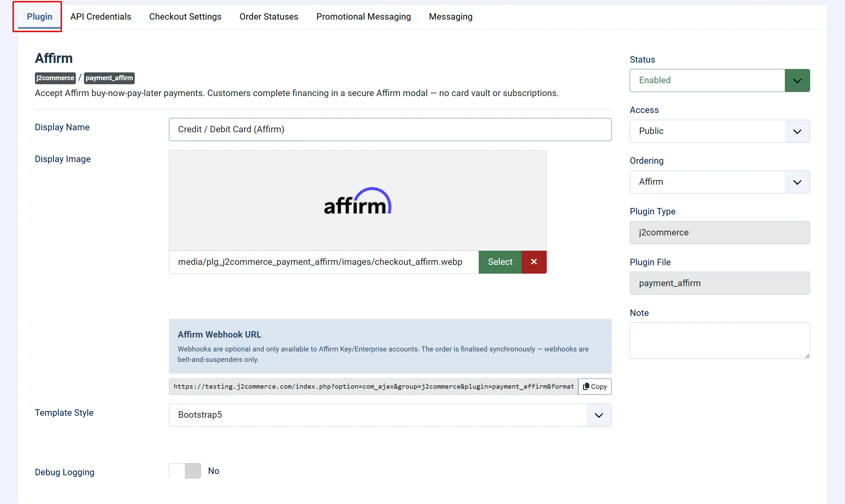Click the payment_affirm badge under Affirm
Screen dimensions: 845x504
109,78
